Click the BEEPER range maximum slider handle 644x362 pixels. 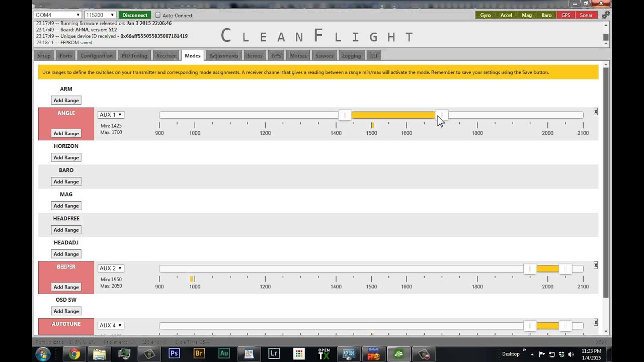tap(566, 268)
